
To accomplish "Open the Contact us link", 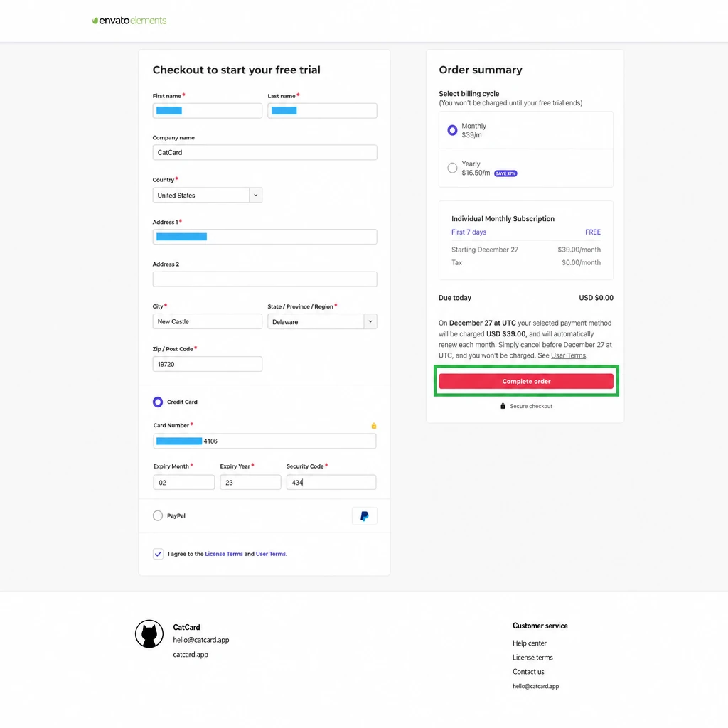I will coord(528,672).
